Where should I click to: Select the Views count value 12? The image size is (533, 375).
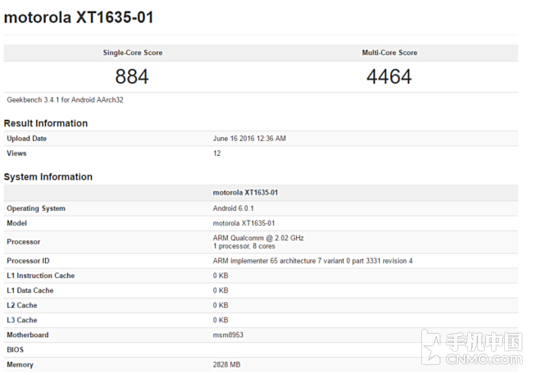pyautogui.click(x=217, y=153)
